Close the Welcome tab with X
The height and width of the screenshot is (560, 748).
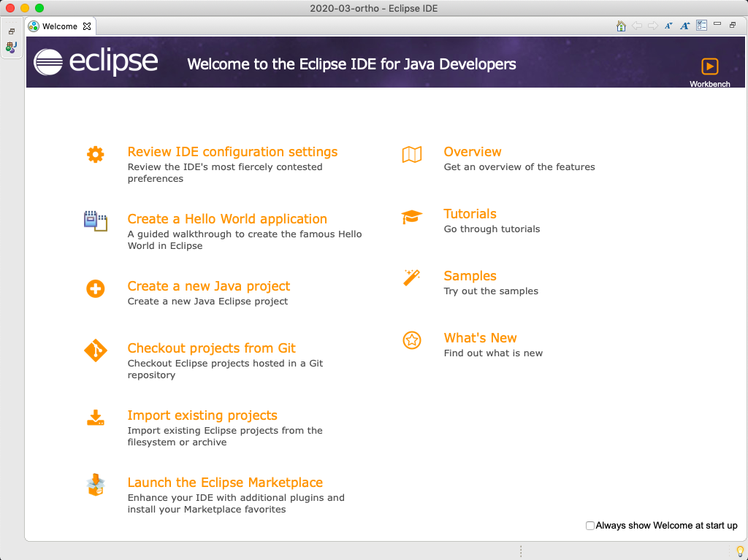click(87, 26)
